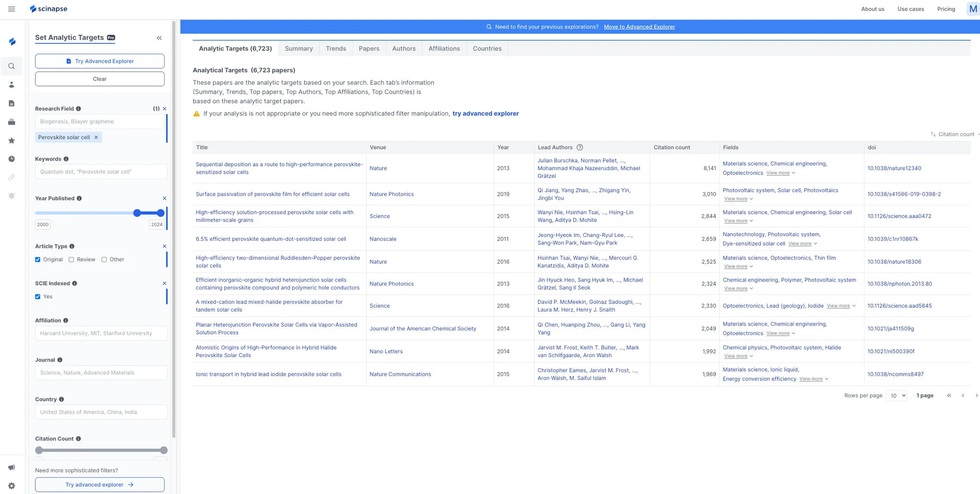Show Year Published info icon
980x494 pixels.
[x=79, y=198]
